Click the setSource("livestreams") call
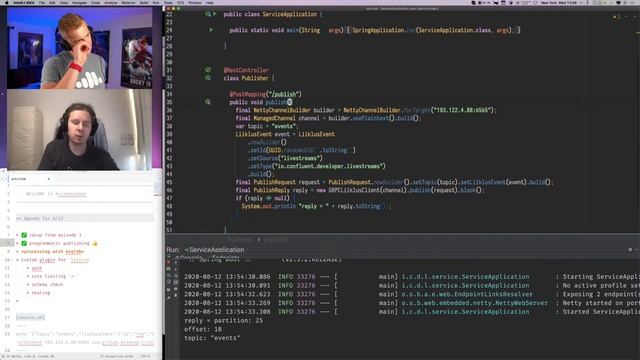Image resolution: width=640 pixels, height=360 pixels. point(286,158)
